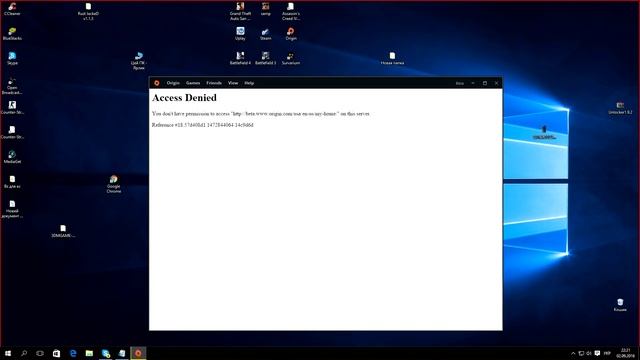This screenshot has height=360, width=640.
Task: Click the active Origin button in the taskbar
Action: (138, 353)
